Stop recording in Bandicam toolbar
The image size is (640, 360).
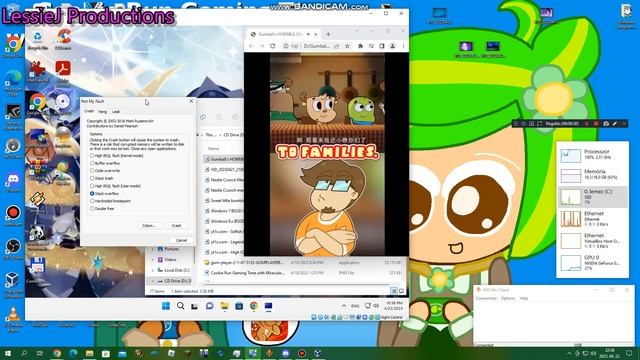[x=596, y=124]
